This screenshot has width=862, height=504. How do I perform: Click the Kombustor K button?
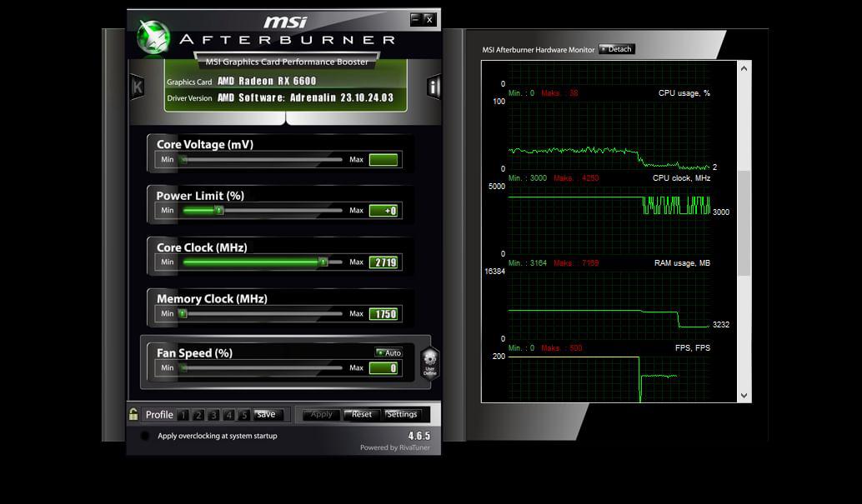(x=138, y=87)
